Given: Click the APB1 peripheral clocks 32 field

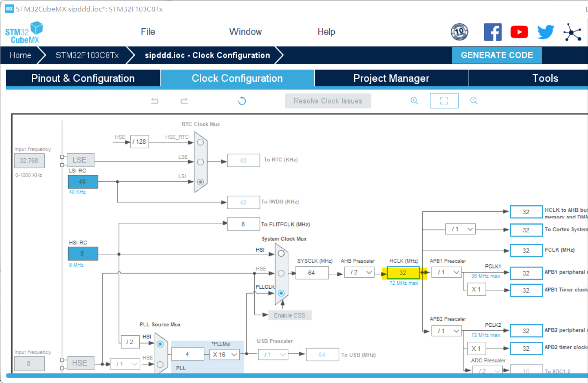Looking at the screenshot, I should point(526,273).
